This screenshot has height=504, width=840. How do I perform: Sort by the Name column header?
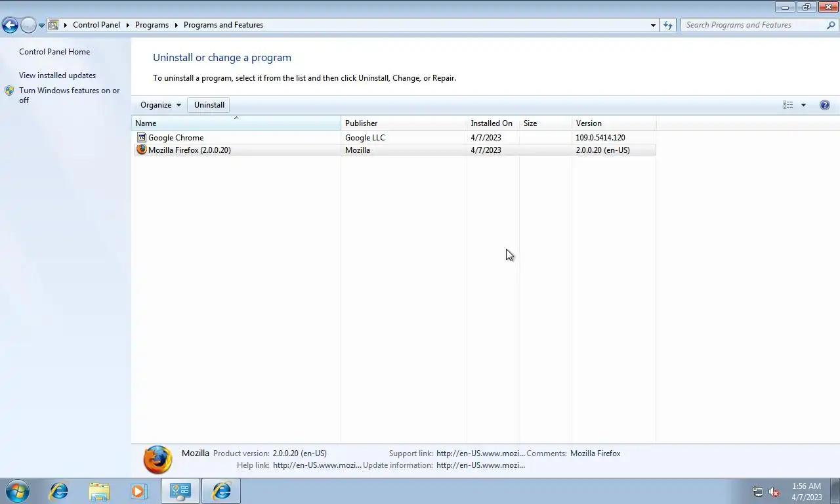[x=236, y=123]
